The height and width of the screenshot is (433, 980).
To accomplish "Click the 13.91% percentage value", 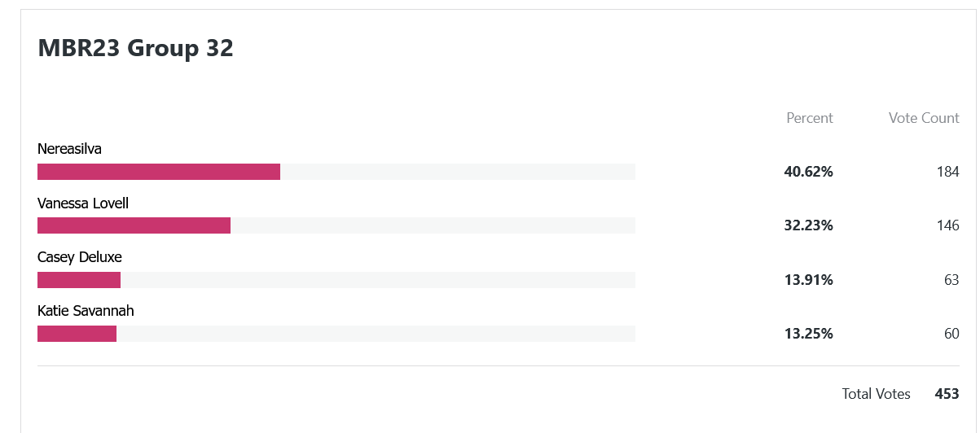I will [808, 280].
